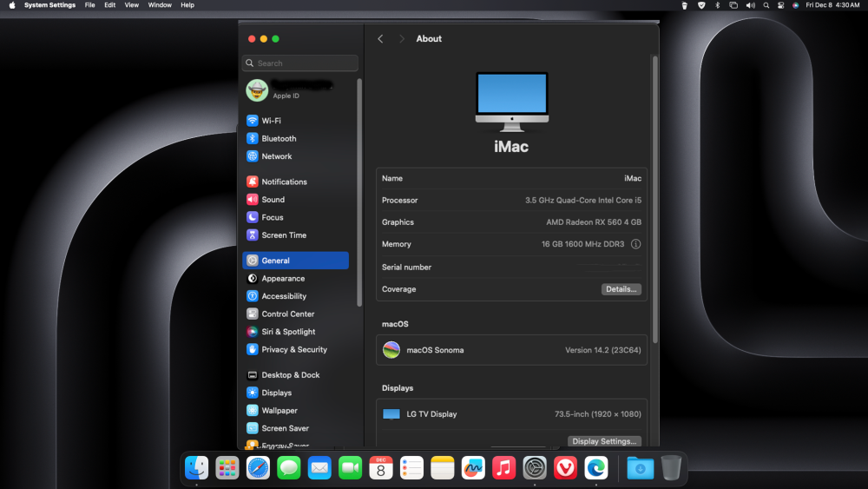
Task: Open Music app from the Dock
Action: pyautogui.click(x=503, y=468)
